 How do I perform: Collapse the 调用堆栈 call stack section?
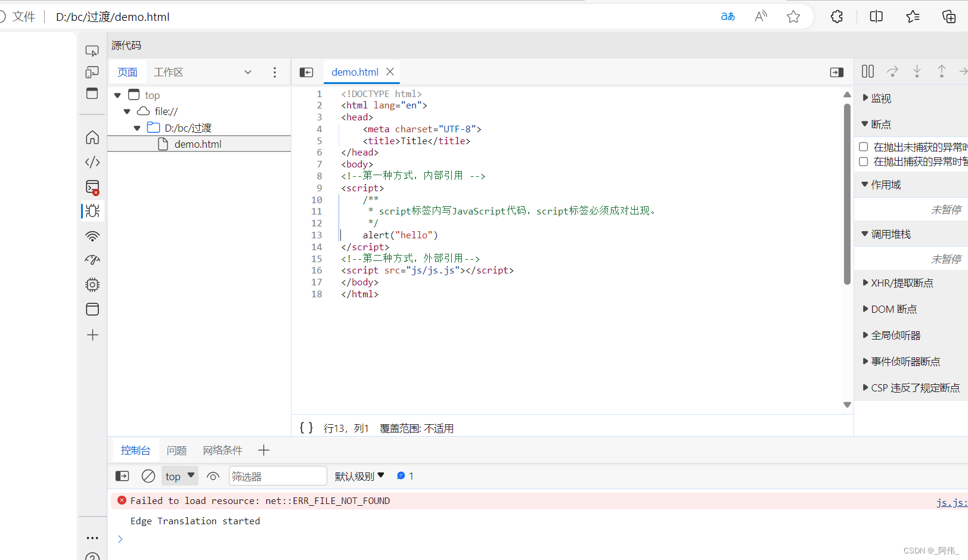pyautogui.click(x=886, y=234)
